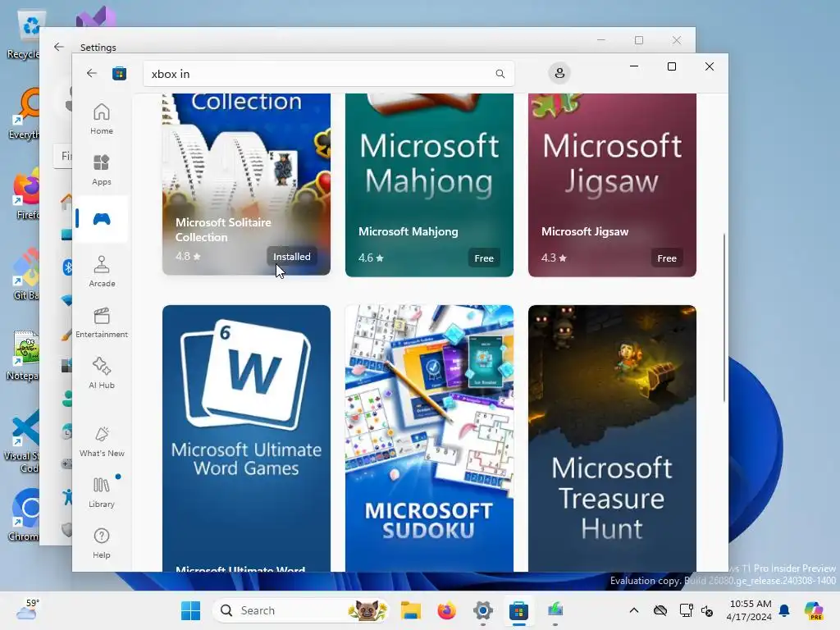
Task: Click 4.6 rating on Microsoft Mahjong
Action: (371, 258)
